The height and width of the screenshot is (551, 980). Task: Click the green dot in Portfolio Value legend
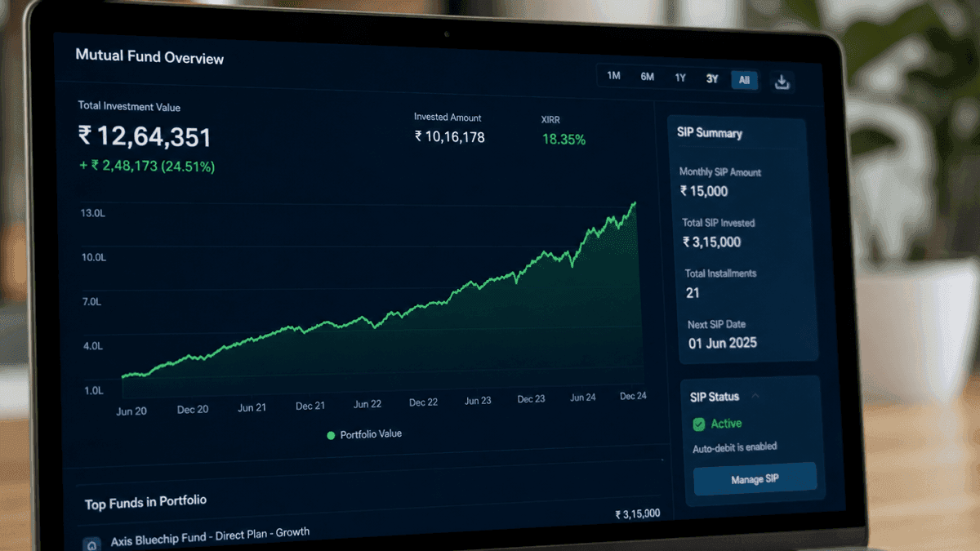(x=331, y=436)
